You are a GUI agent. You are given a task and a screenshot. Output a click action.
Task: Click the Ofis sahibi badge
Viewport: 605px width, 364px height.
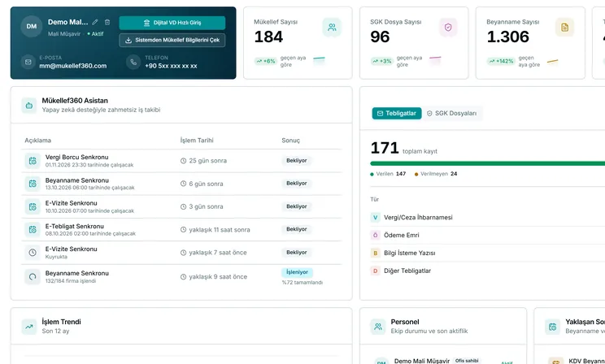[x=467, y=361]
